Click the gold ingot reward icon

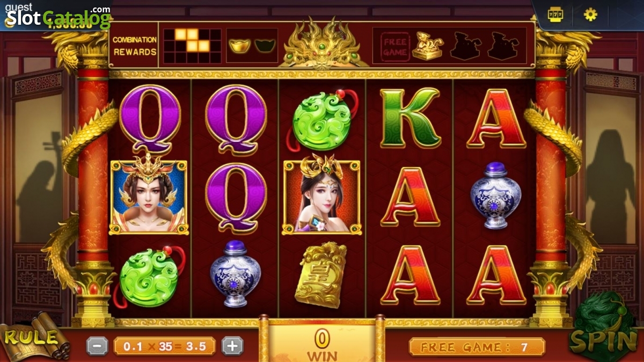tap(239, 46)
